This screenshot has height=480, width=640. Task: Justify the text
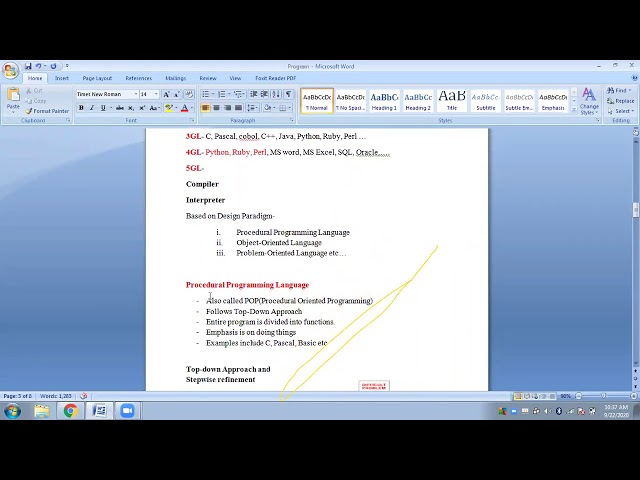coord(238,108)
